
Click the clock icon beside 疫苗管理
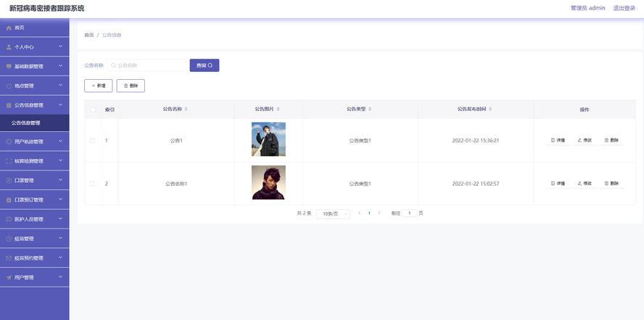(x=9, y=239)
